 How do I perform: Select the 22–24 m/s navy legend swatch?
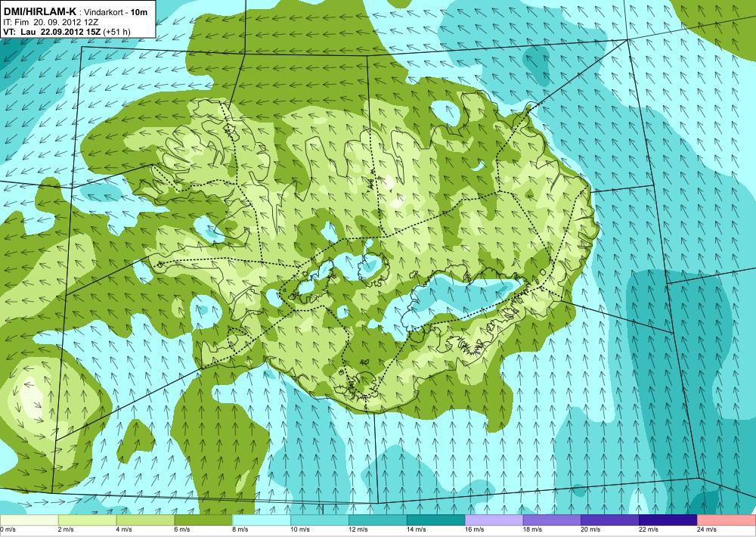(x=668, y=520)
